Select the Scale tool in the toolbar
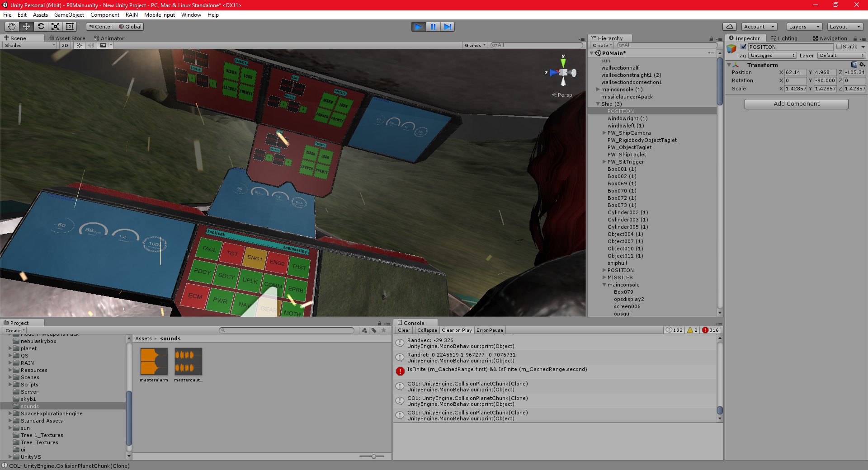Screen dimensions: 868x470 click(55, 27)
